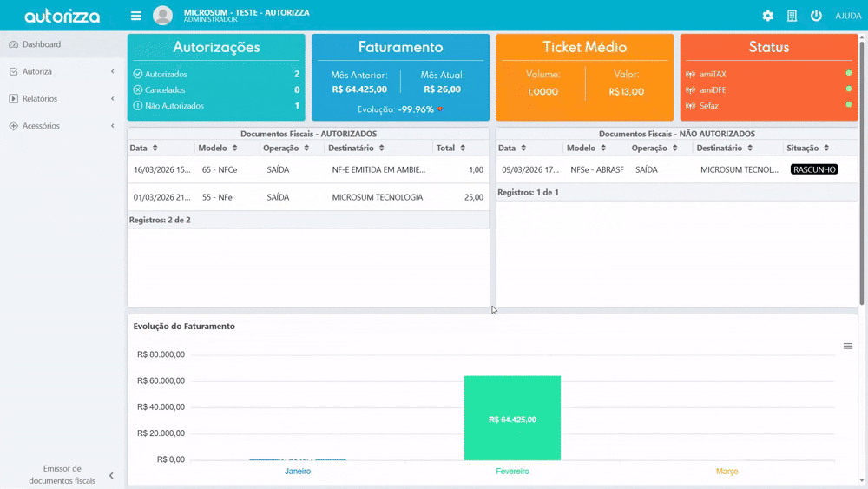Viewport: 868px width, 489px height.
Task: Click the Cancelados x-circle icon
Action: click(138, 90)
